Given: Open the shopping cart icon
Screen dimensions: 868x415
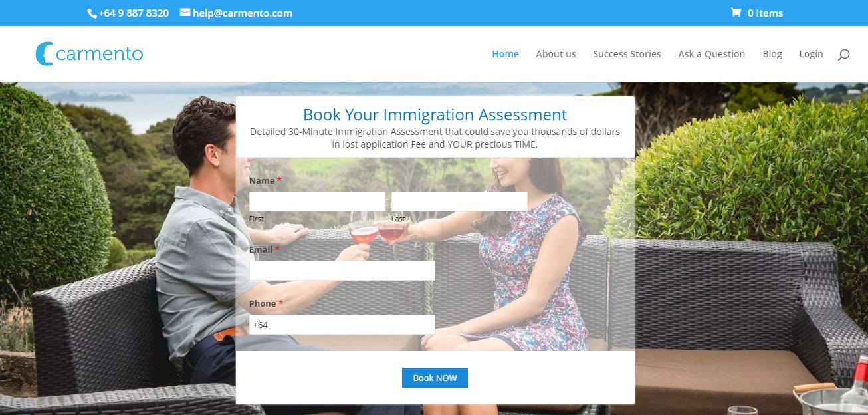Looking at the screenshot, I should click(736, 13).
